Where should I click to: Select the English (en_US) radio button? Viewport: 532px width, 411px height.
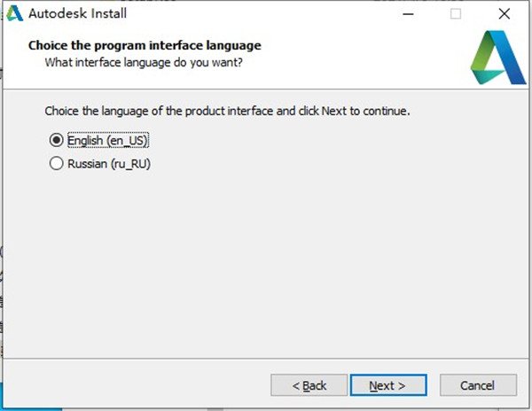57,140
